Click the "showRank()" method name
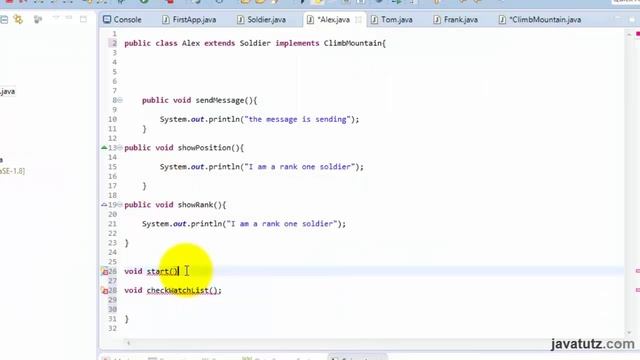 pos(200,204)
